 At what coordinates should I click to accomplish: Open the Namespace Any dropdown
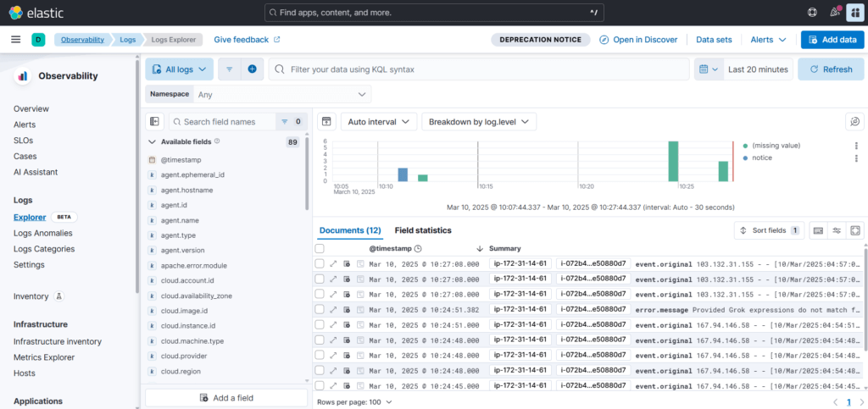283,95
